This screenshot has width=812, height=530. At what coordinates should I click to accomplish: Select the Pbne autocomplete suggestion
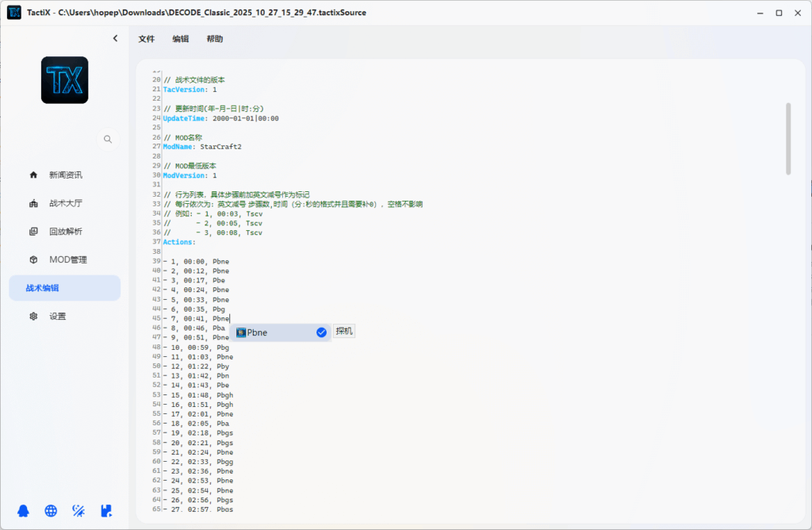tap(270, 332)
